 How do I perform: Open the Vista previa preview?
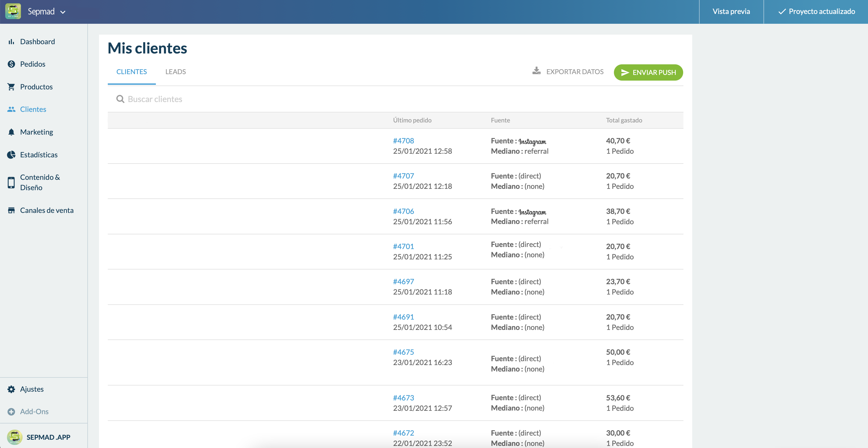point(731,11)
